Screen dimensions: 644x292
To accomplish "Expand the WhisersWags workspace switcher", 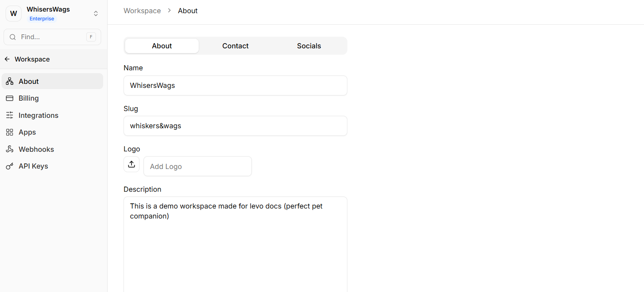I will 96,14.
